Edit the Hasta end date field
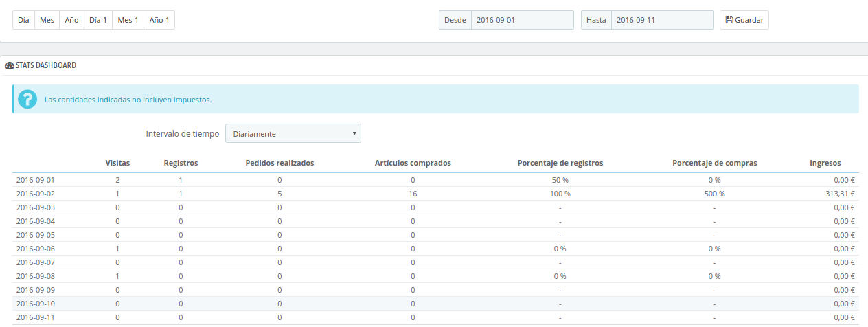 pyautogui.click(x=662, y=20)
